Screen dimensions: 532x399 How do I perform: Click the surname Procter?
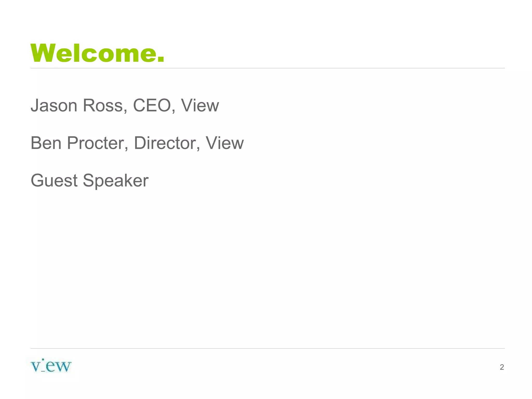coord(97,143)
